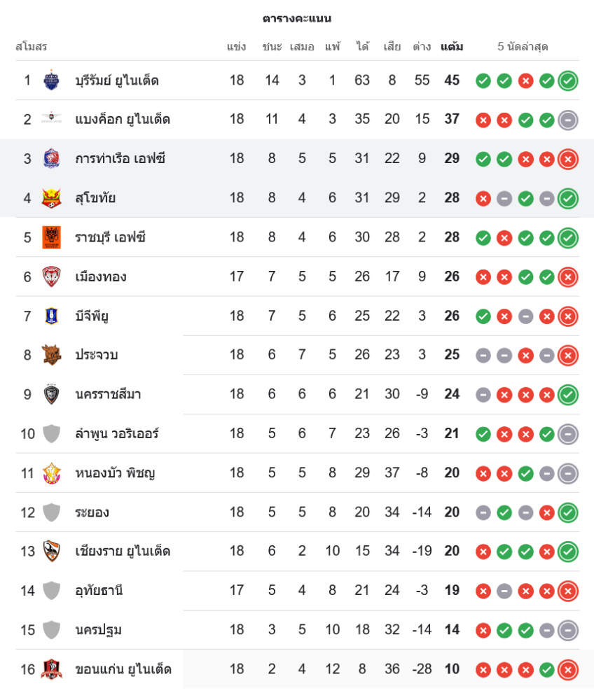The height and width of the screenshot is (700, 594).
Task: Click the Port FC (การท่าเรือ เอฟซี) crest
Action: (x=51, y=158)
